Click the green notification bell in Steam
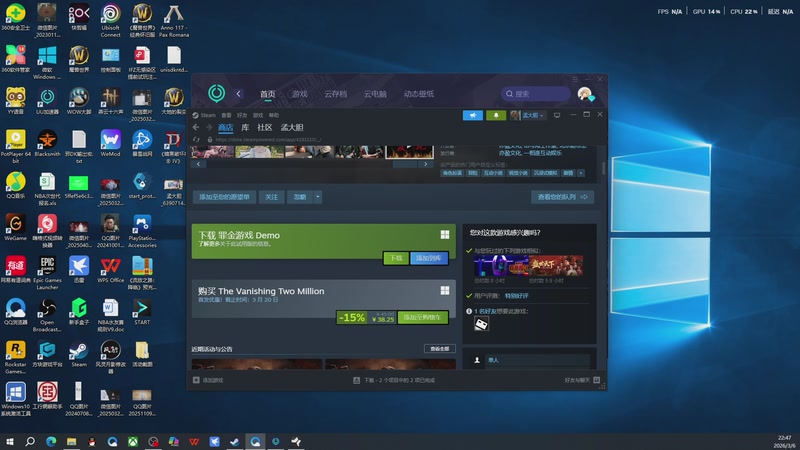This screenshot has width=800, height=450. (496, 115)
